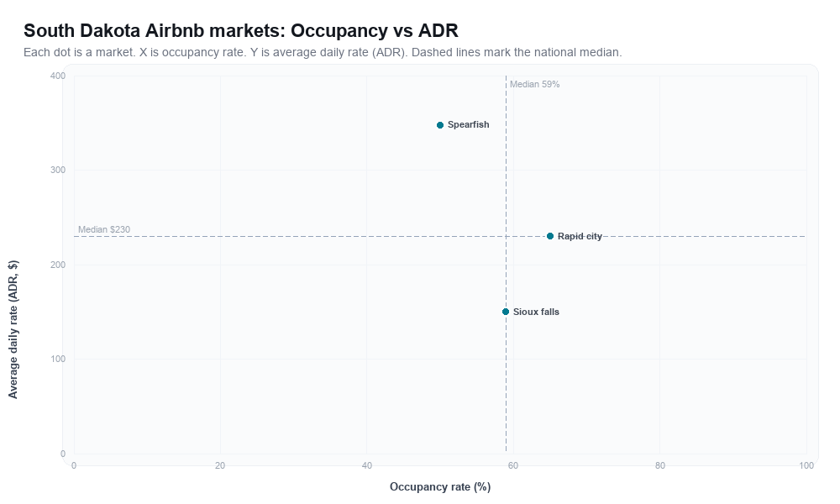Image resolution: width=840 pixels, height=504 pixels.
Task: Click the 300 tick on the ADR axis
Action: click(x=58, y=171)
